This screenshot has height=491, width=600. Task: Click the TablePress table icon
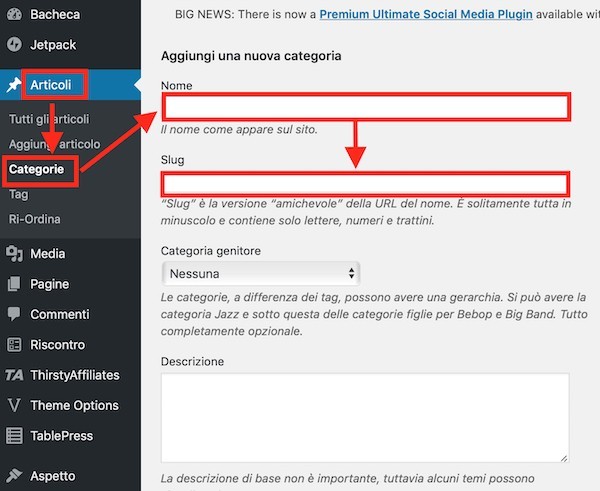click(x=14, y=436)
